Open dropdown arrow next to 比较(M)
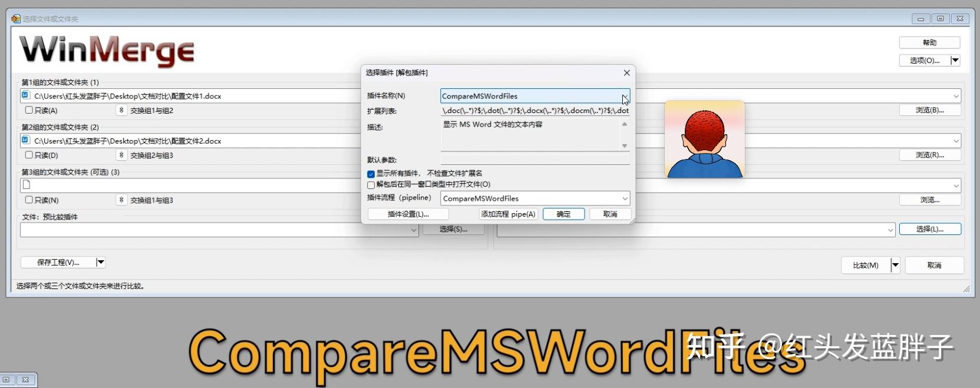 click(895, 265)
